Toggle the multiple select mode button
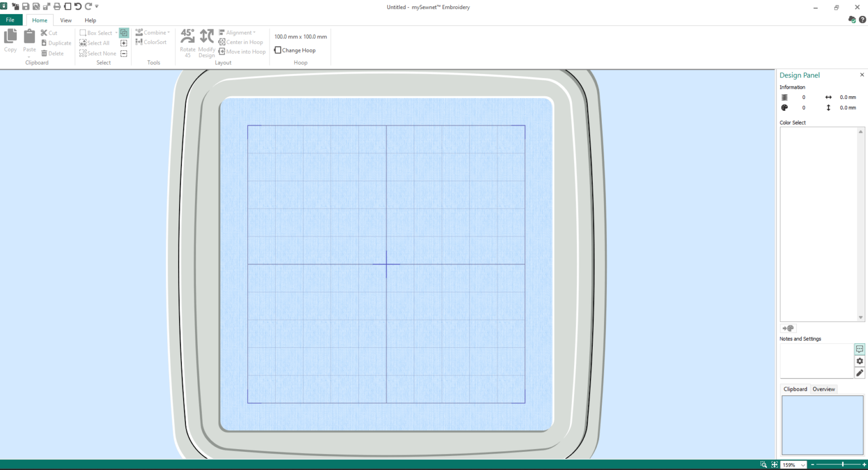The height and width of the screenshot is (470, 868). pyautogui.click(x=124, y=32)
